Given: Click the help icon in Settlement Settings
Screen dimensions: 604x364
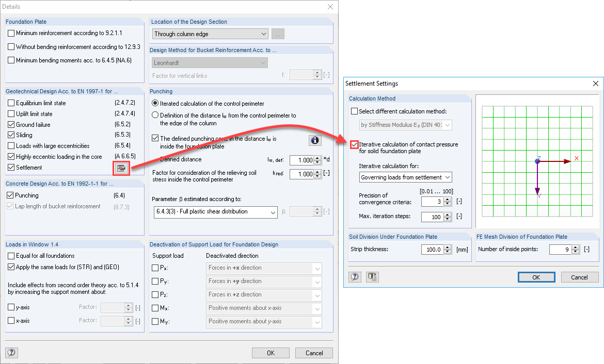Looking at the screenshot, I should pyautogui.click(x=355, y=277).
